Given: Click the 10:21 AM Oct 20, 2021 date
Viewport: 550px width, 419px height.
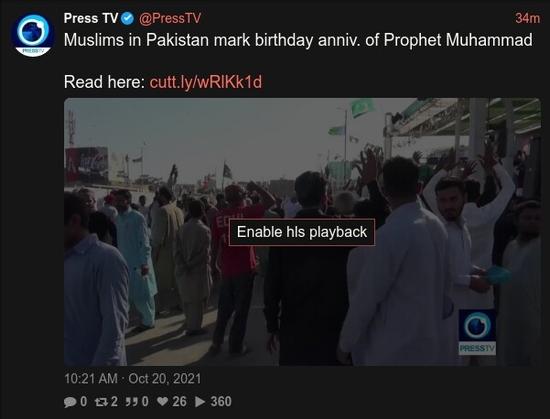Looking at the screenshot, I should [133, 379].
